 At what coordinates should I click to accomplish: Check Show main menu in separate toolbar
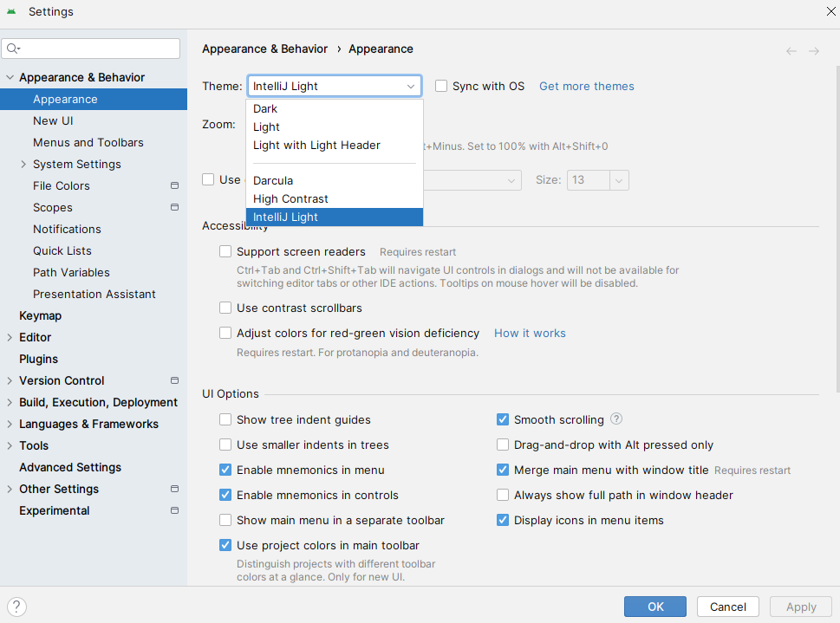coord(225,520)
